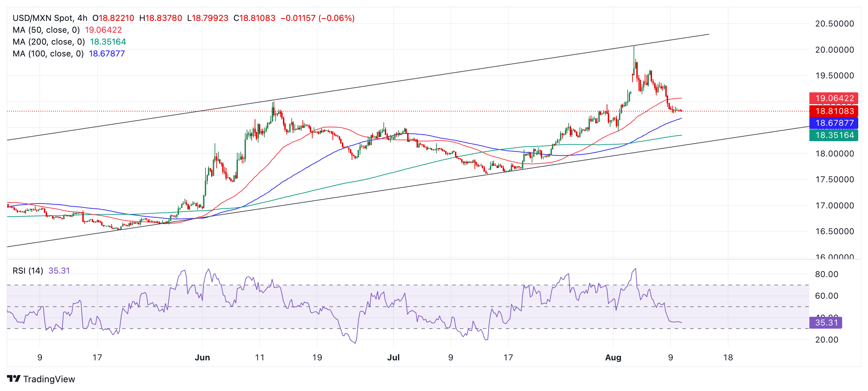The width and height of the screenshot is (868, 391).
Task: Click the 80.00 RSI axis label
Action: click(826, 274)
